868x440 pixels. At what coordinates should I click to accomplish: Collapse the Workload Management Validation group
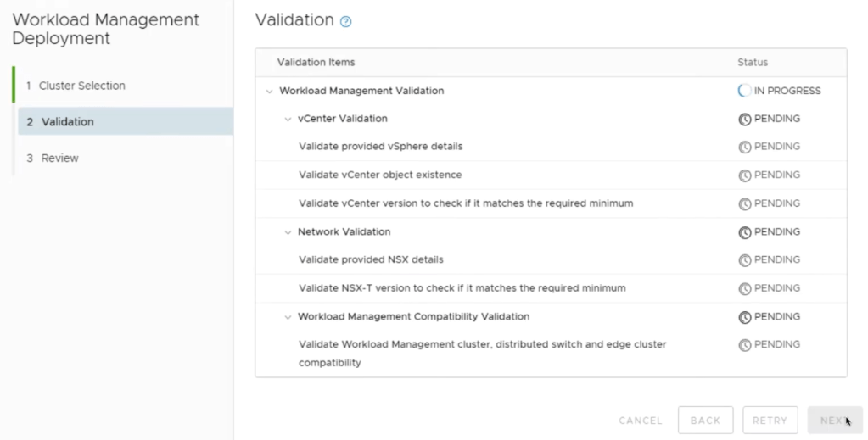[269, 91]
